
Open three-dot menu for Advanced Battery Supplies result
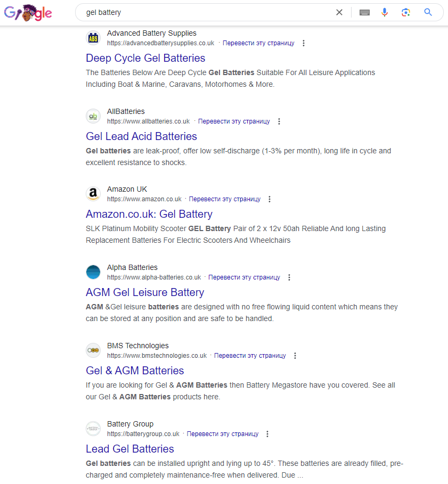pos(304,43)
